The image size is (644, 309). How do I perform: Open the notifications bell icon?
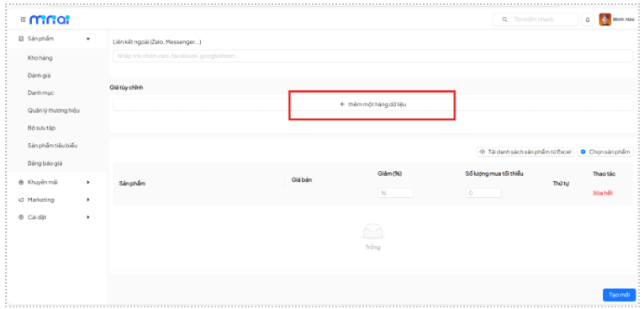(588, 19)
